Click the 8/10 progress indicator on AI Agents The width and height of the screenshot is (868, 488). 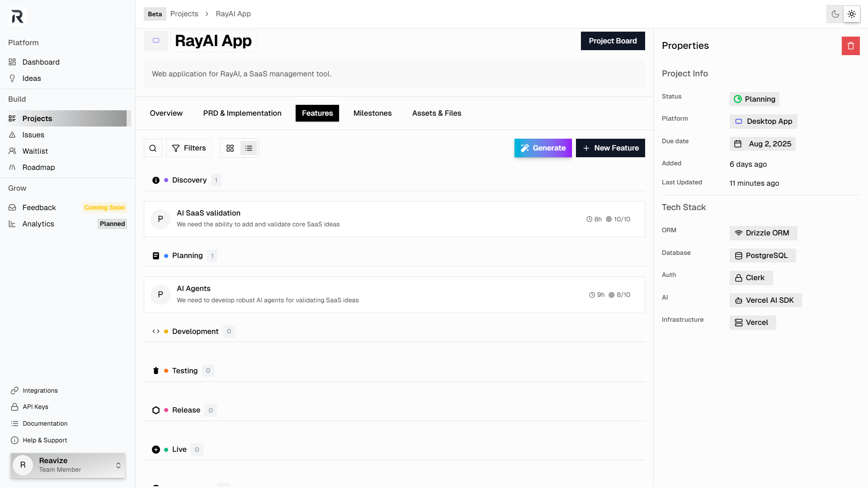point(620,295)
